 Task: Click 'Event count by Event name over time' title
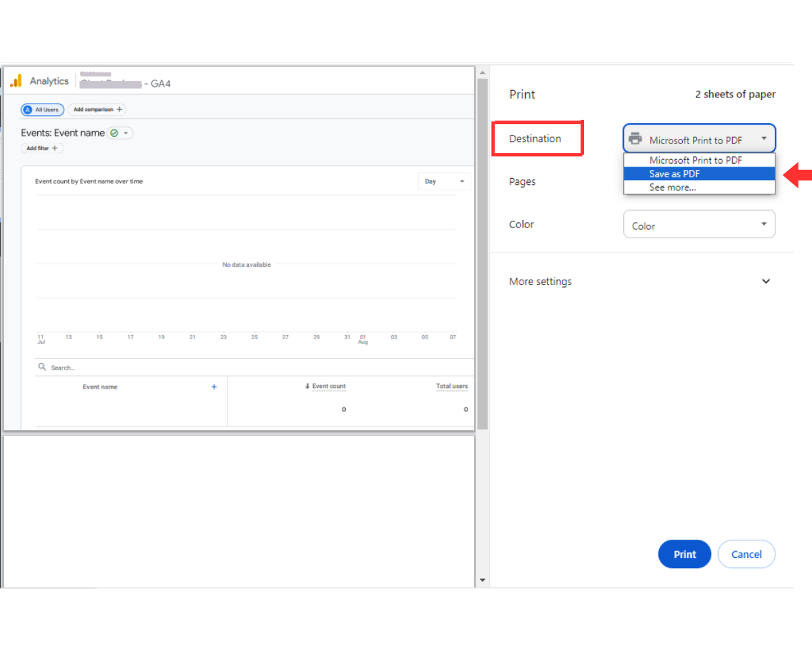(89, 181)
